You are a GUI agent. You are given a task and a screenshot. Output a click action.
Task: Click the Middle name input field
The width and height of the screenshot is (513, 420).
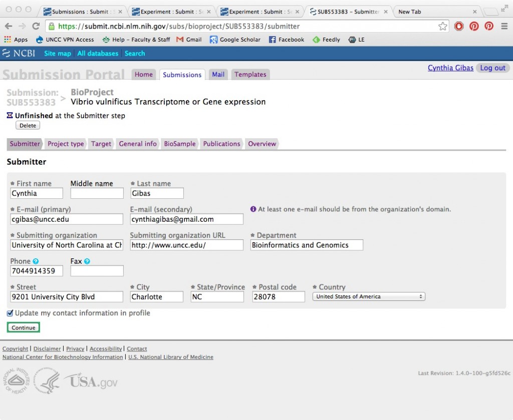click(x=97, y=193)
